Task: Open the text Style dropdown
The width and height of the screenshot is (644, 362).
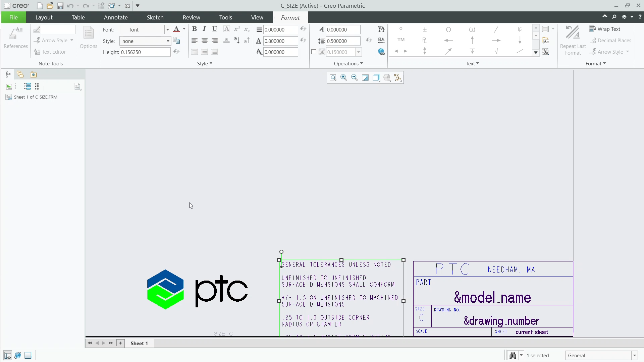Action: (x=168, y=41)
